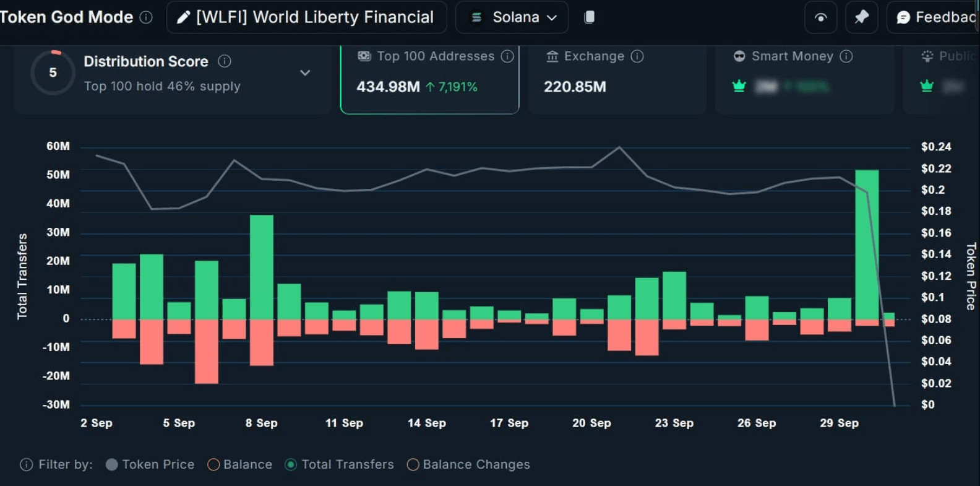Click the info icon beside Token God Mode

146,17
